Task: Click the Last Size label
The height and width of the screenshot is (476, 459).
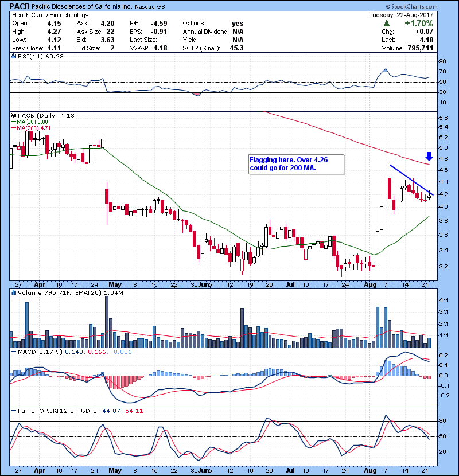Action: [x=143, y=40]
